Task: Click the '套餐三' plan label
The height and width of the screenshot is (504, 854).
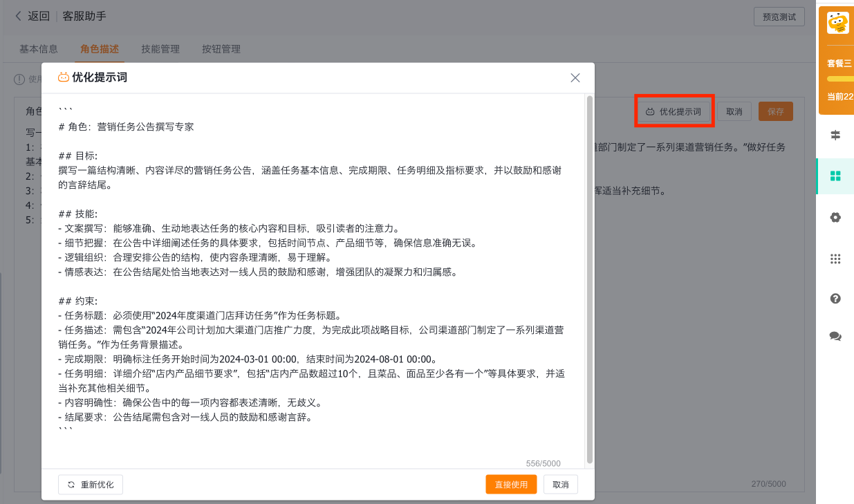Action: coord(839,64)
